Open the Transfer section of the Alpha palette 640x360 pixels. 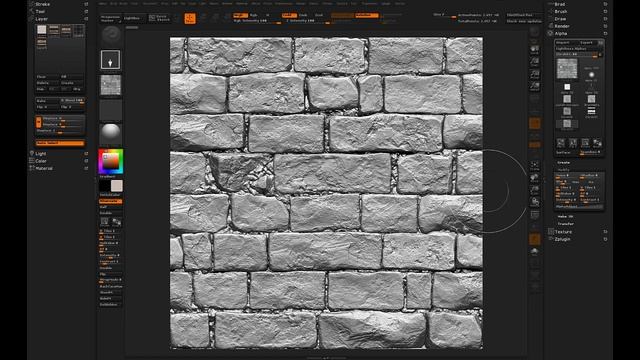coord(566,224)
